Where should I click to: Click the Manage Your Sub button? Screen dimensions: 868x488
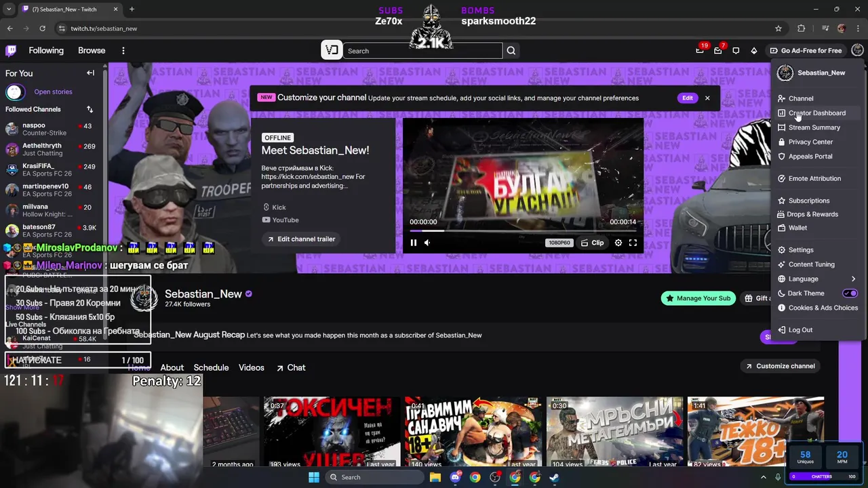tap(698, 298)
